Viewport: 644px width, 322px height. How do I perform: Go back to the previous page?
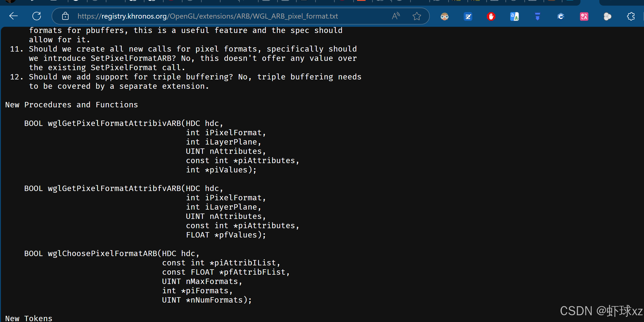pos(13,16)
